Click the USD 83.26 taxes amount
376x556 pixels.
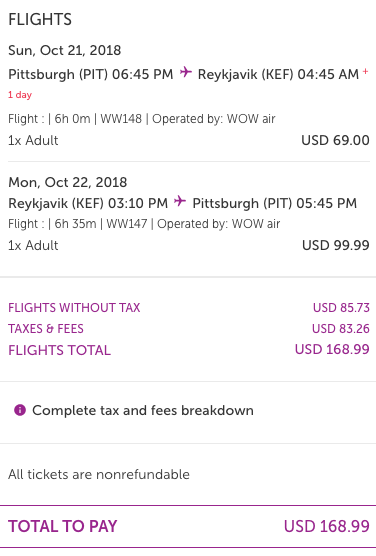(341, 329)
